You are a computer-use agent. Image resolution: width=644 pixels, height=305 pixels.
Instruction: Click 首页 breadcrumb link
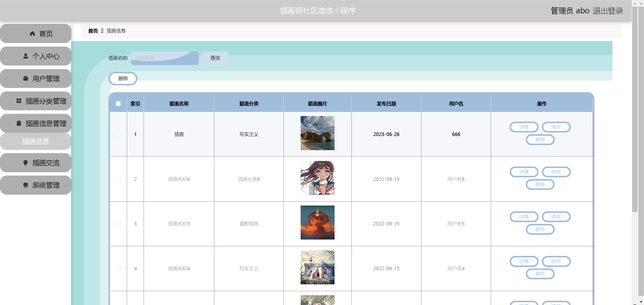point(93,31)
